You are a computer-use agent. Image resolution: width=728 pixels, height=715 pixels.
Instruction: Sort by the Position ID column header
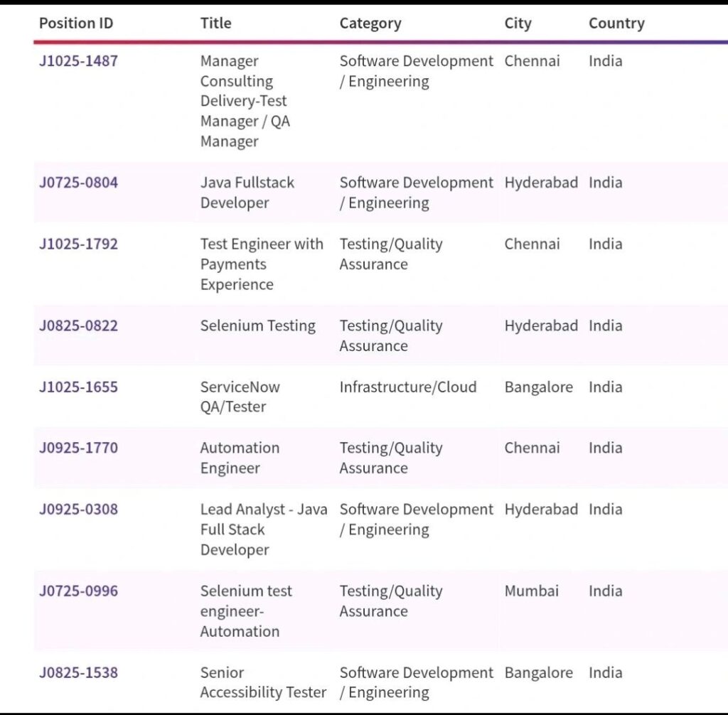click(x=76, y=23)
